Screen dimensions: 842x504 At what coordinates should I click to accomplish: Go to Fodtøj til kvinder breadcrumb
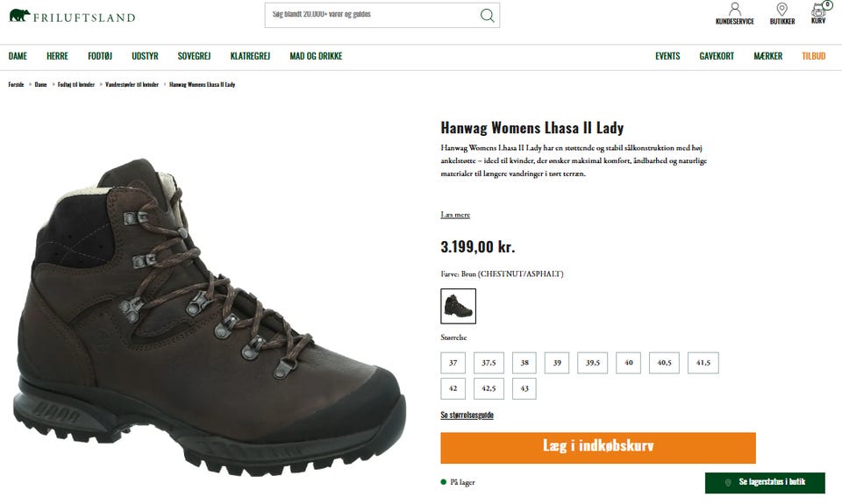[x=76, y=84]
